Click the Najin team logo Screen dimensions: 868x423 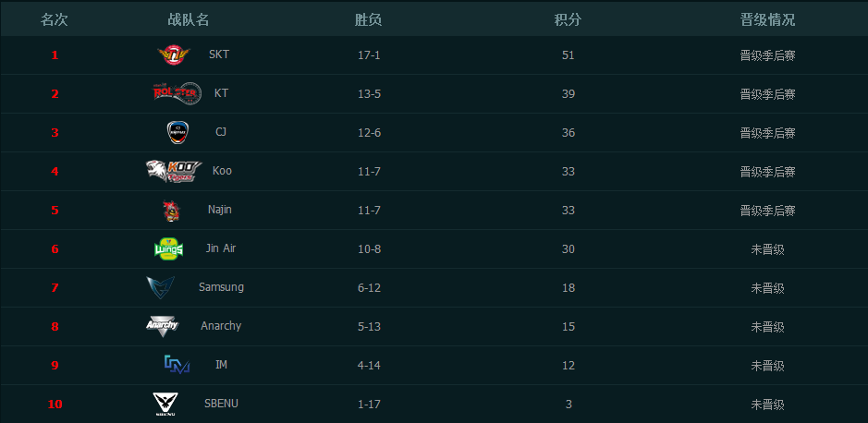[x=171, y=211]
